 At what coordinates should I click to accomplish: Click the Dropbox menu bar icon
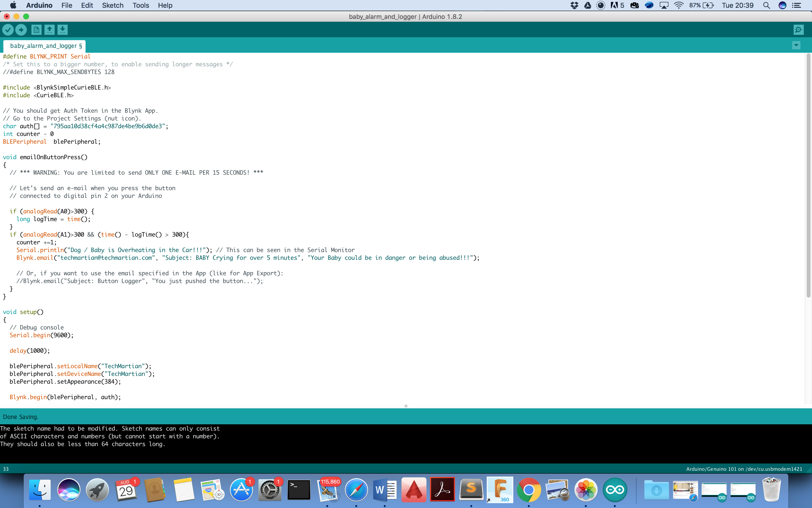coord(574,5)
